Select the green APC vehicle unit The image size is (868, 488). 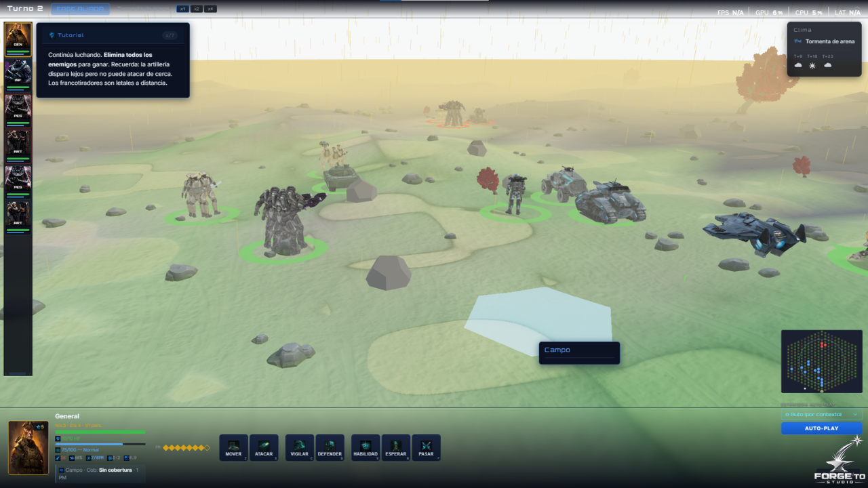coord(340,178)
